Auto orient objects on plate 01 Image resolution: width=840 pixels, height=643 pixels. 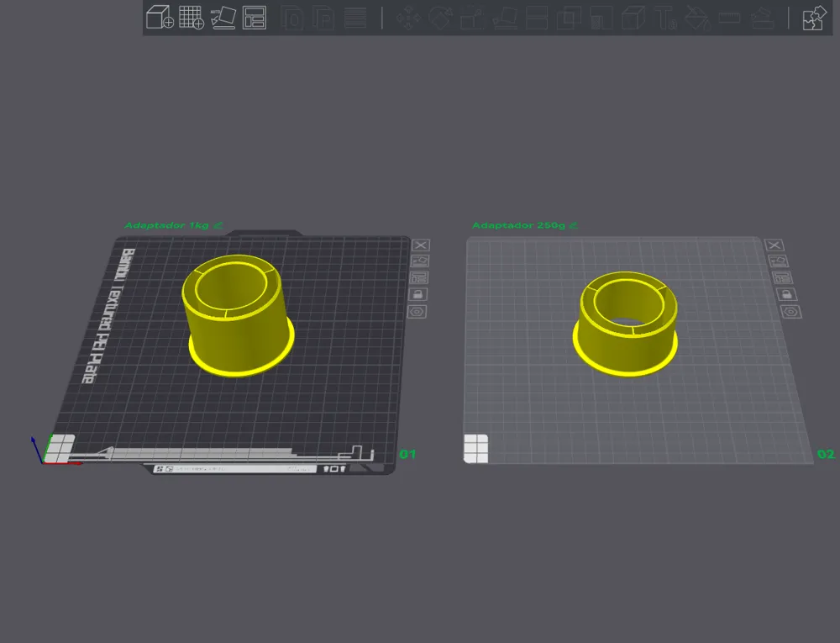pos(419,261)
